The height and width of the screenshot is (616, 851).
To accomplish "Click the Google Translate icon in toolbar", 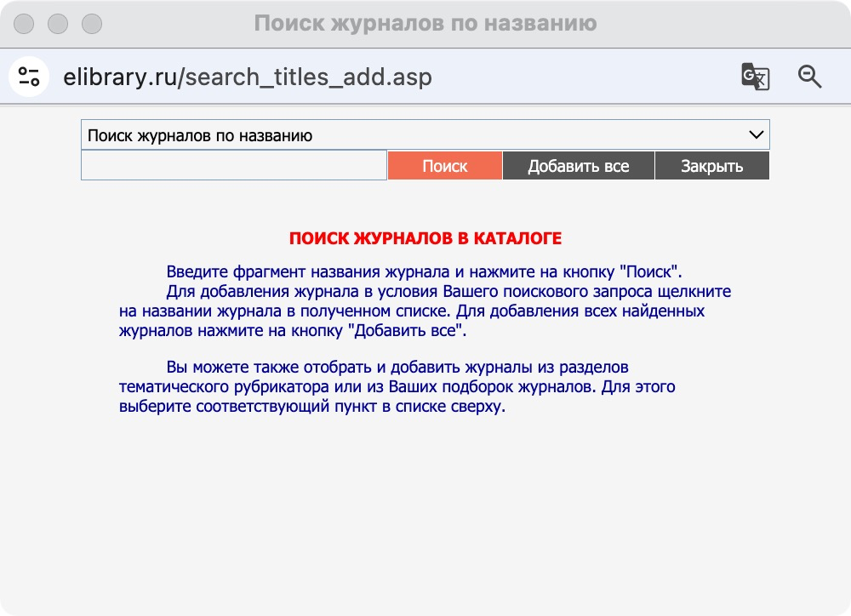I will click(x=754, y=77).
